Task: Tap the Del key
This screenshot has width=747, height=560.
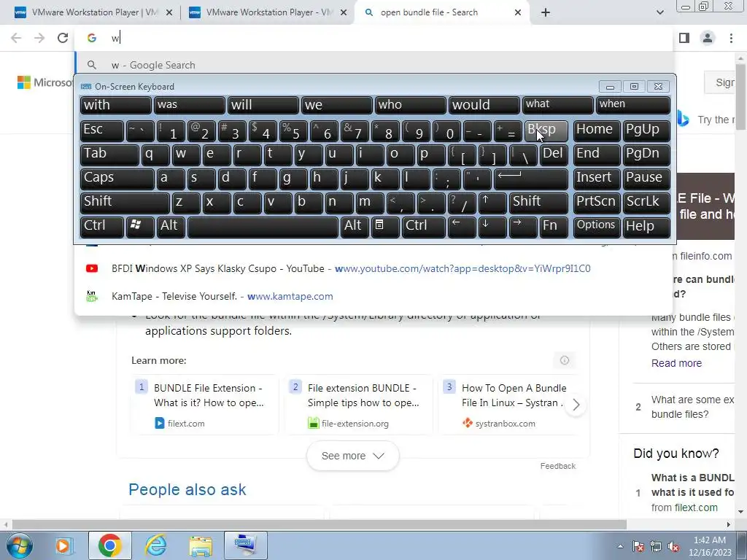Action: pos(554,155)
